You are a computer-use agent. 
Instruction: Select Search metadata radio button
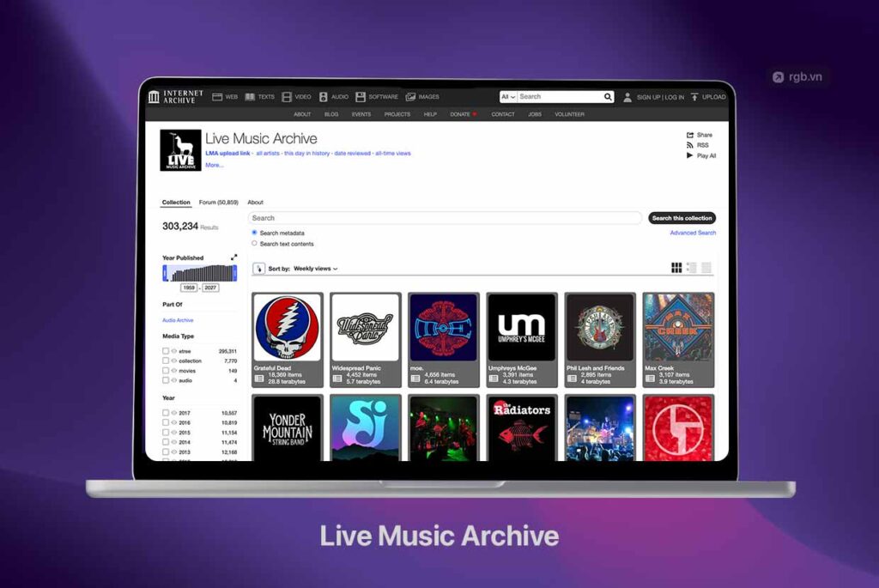point(254,233)
